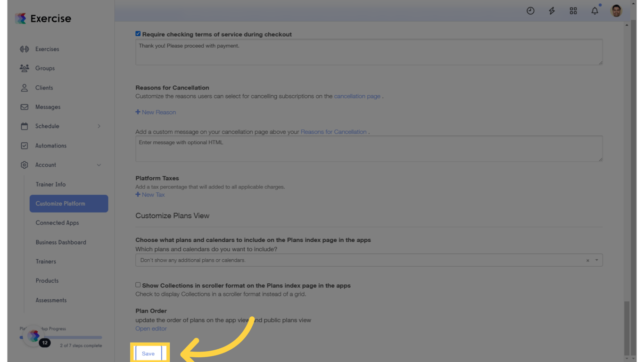Add a New Reason for cancellation
The height and width of the screenshot is (362, 644).
(x=156, y=112)
